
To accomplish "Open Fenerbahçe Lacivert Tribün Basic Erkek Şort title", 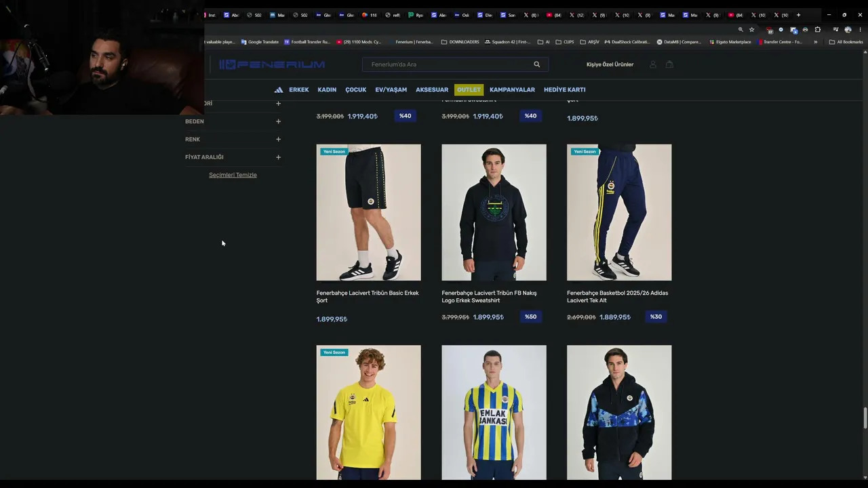I will coord(368,297).
